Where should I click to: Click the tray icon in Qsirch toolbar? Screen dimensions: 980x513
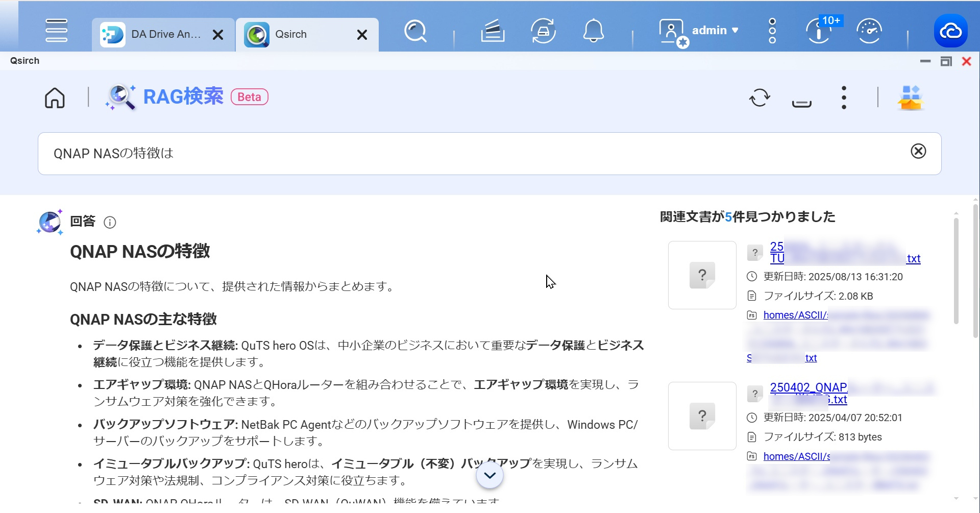click(801, 103)
